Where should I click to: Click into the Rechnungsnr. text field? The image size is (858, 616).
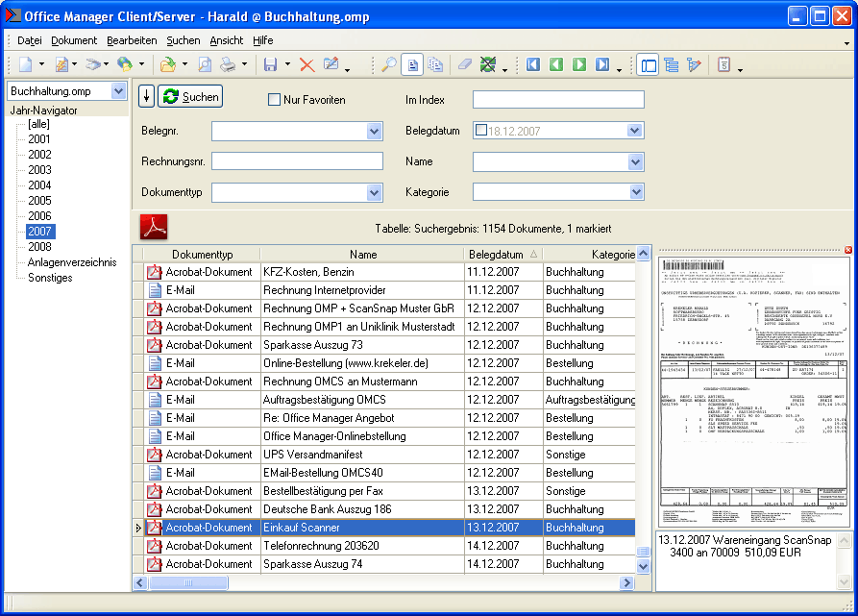297,161
